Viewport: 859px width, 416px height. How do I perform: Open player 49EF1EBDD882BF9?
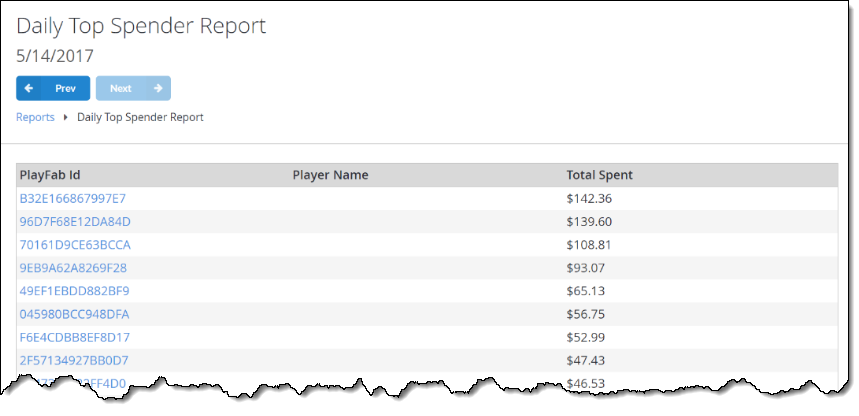click(x=75, y=290)
